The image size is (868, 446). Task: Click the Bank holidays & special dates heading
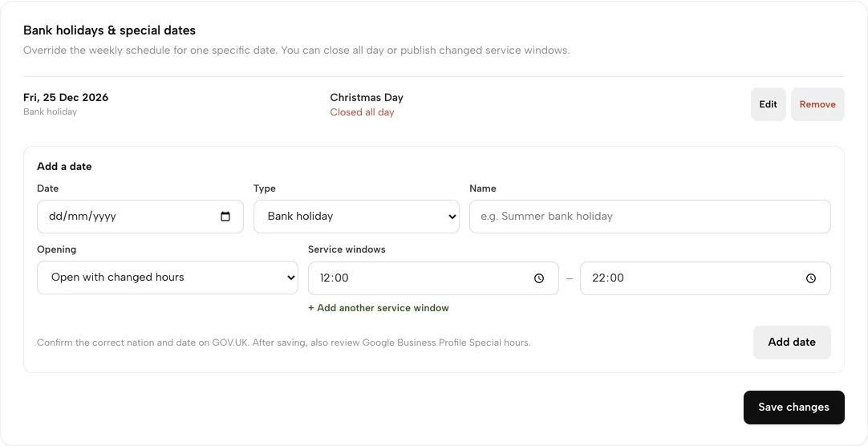(x=110, y=30)
